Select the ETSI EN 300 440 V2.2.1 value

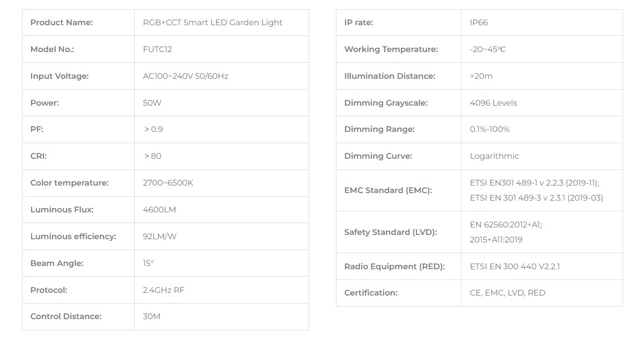515,267
